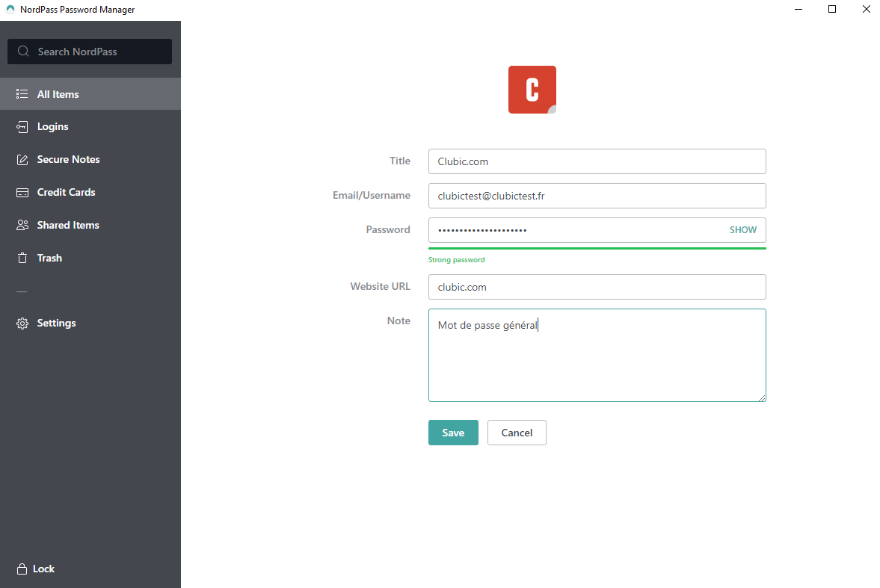Open Settings from the sidebar

tap(90, 324)
